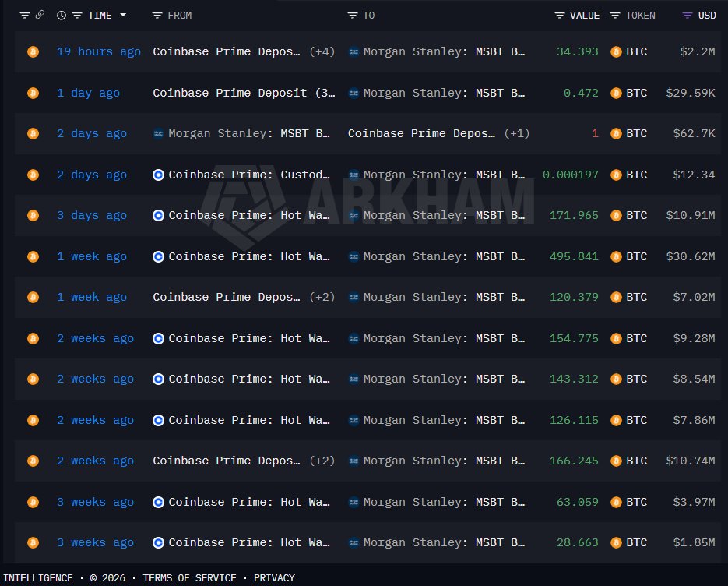Open Coinbase Prime Depos… recipient in $62.7K row

[x=421, y=134]
